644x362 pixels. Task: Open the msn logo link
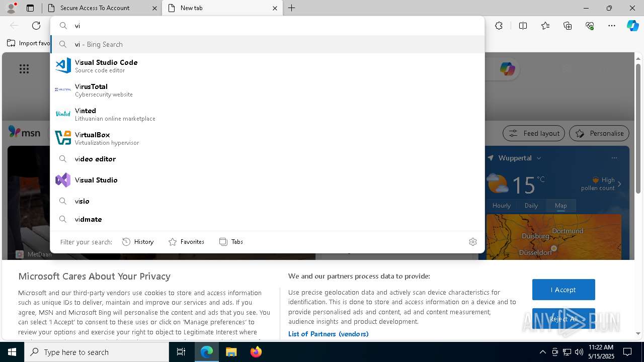(24, 132)
